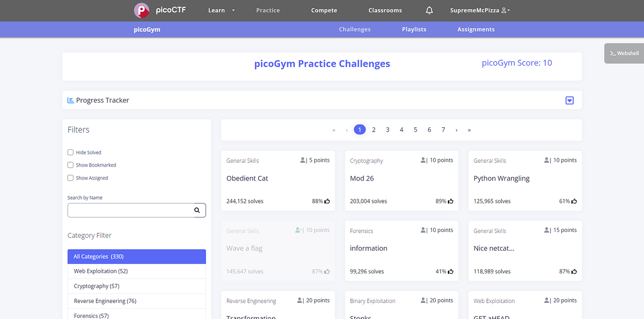This screenshot has width=644, height=319.
Task: Click the green solved checkmark on Wave a flag
Action: pos(297,230)
